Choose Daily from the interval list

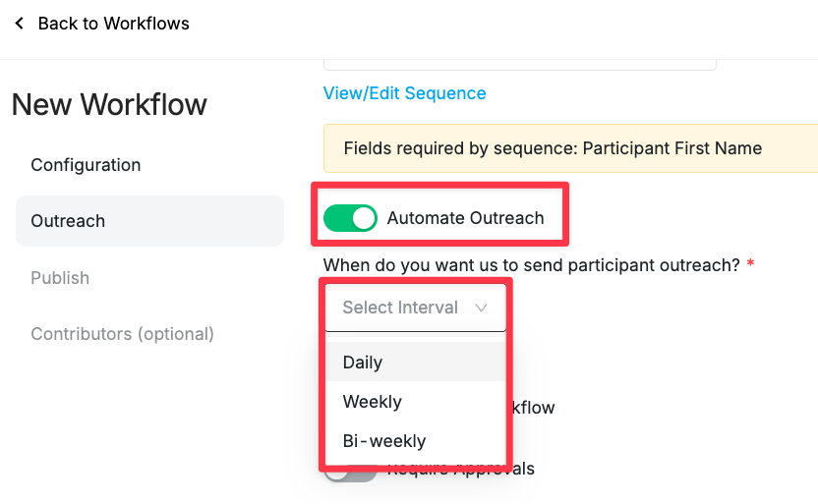(x=416, y=362)
